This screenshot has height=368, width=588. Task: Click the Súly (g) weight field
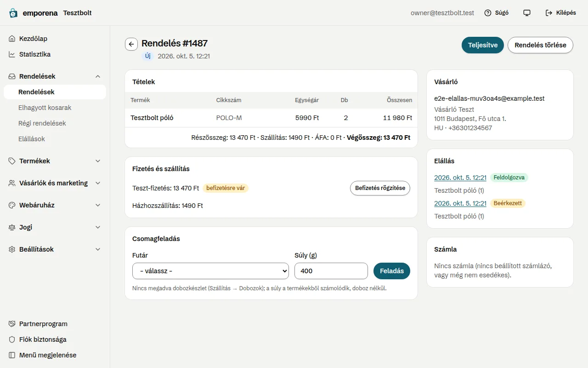click(331, 271)
